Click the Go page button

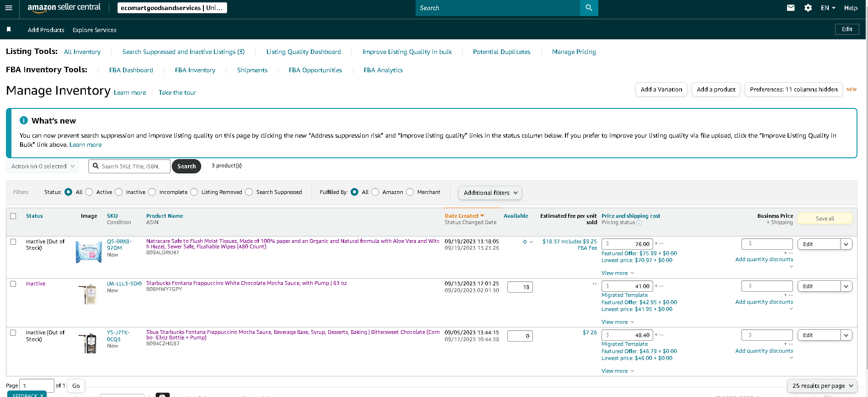tap(76, 386)
